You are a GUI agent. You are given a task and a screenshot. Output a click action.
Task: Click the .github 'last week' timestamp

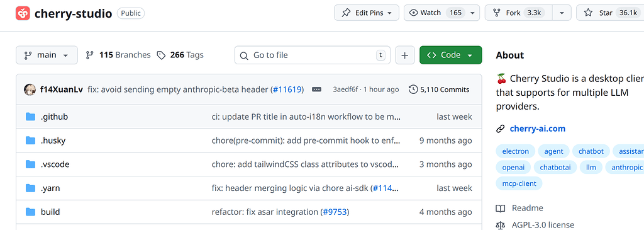pos(454,117)
